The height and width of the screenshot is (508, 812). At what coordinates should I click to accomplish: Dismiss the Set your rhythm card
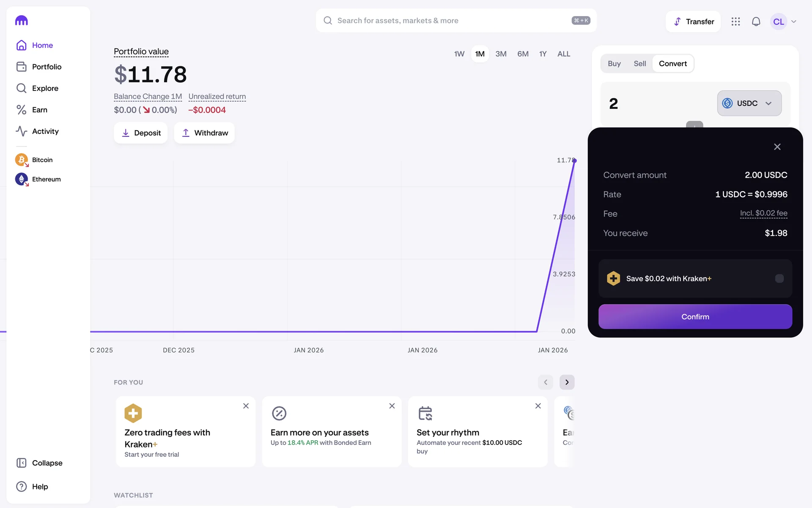point(538,406)
